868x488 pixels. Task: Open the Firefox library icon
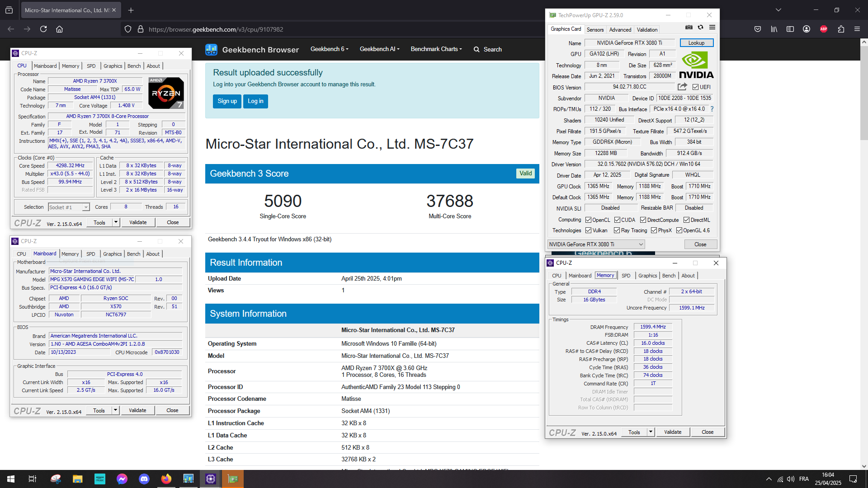coord(774,29)
